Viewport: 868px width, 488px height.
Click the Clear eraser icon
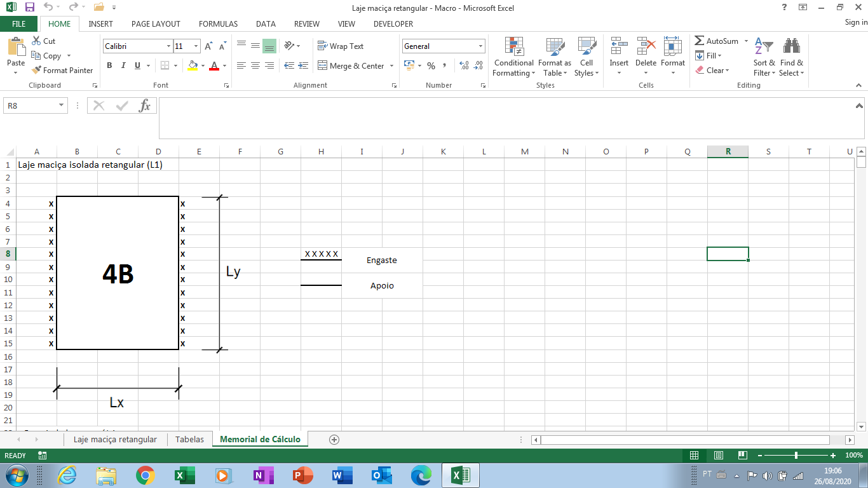[x=700, y=70]
